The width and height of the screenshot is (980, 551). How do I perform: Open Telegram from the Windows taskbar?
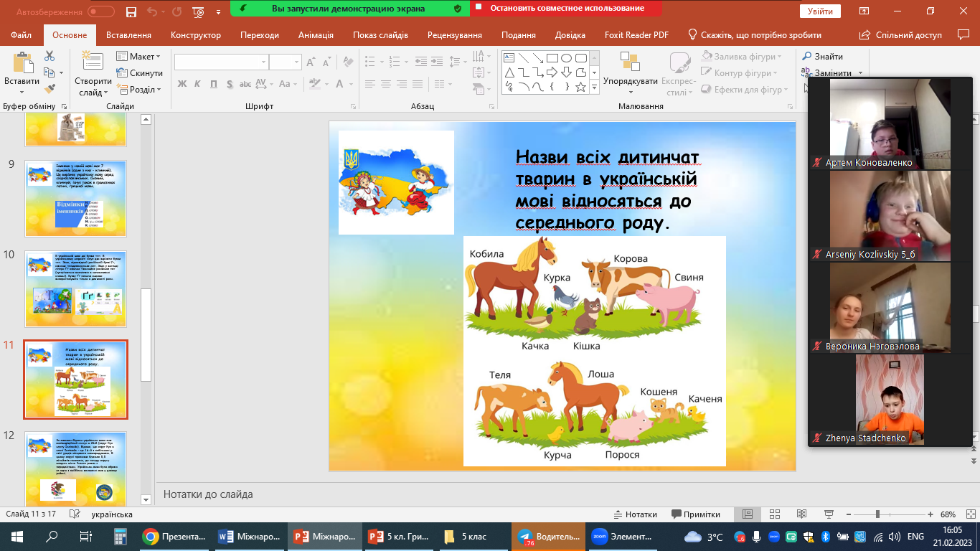[x=549, y=536]
